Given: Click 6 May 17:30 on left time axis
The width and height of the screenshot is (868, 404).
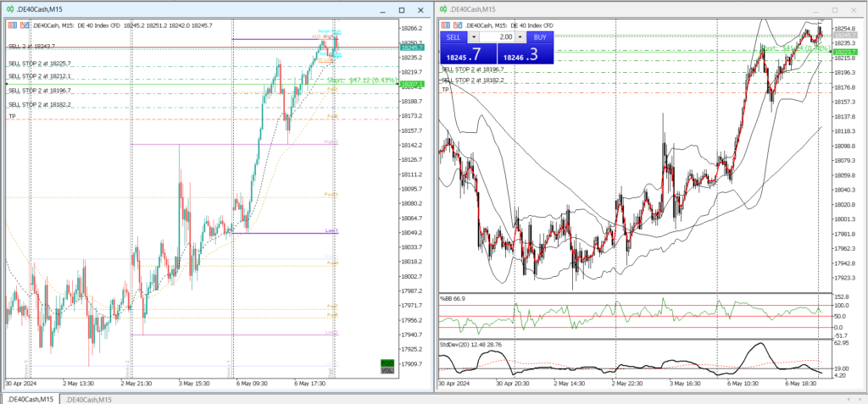Looking at the screenshot, I should pyautogui.click(x=309, y=383).
